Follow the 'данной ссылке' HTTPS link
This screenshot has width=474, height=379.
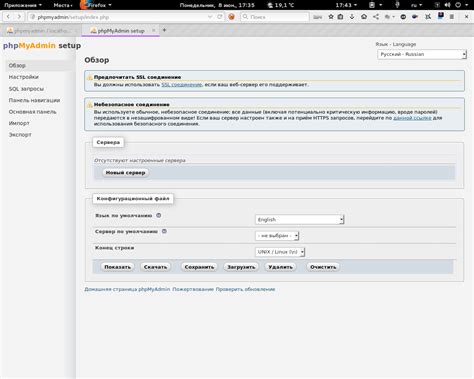coord(412,118)
